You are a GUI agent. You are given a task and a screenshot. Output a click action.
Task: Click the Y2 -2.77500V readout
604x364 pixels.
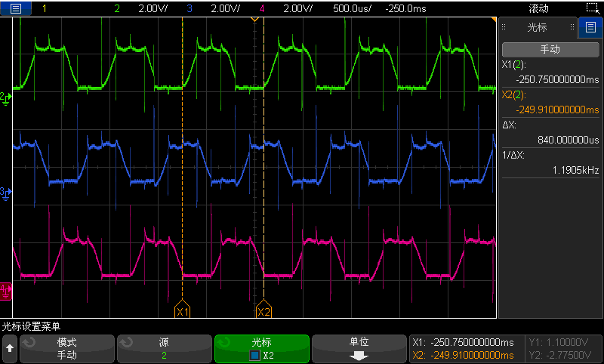pos(560,355)
